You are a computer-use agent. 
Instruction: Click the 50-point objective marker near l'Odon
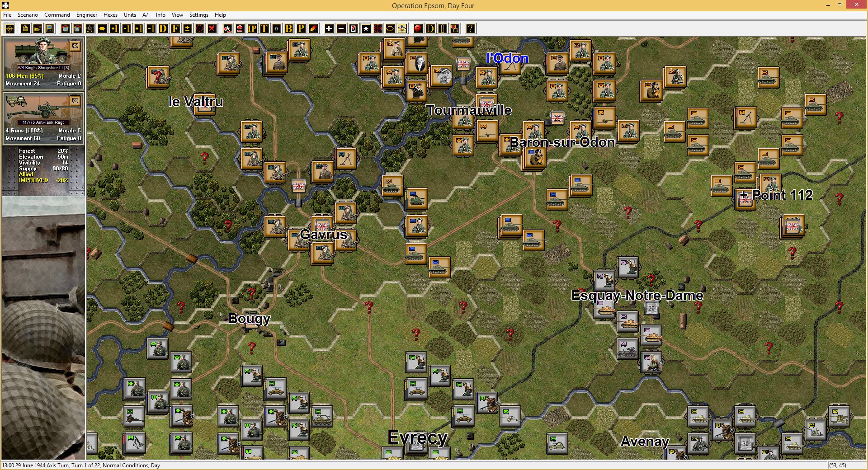point(462,64)
